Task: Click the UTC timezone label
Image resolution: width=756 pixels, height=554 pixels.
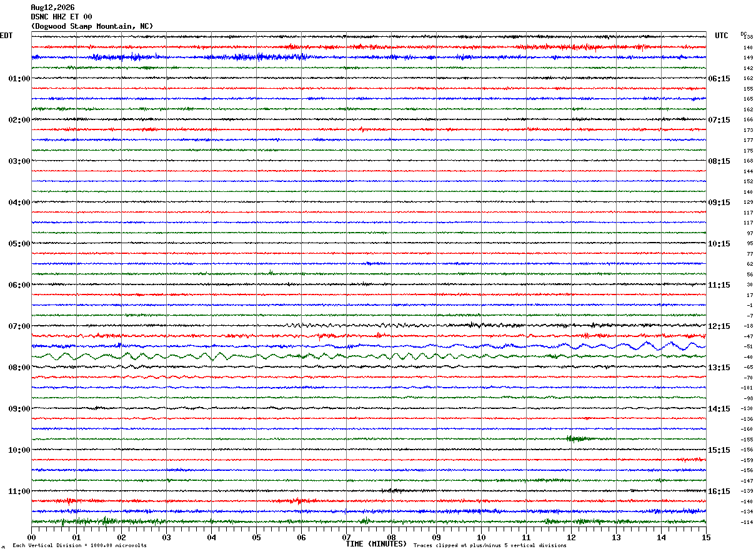Action: point(722,36)
